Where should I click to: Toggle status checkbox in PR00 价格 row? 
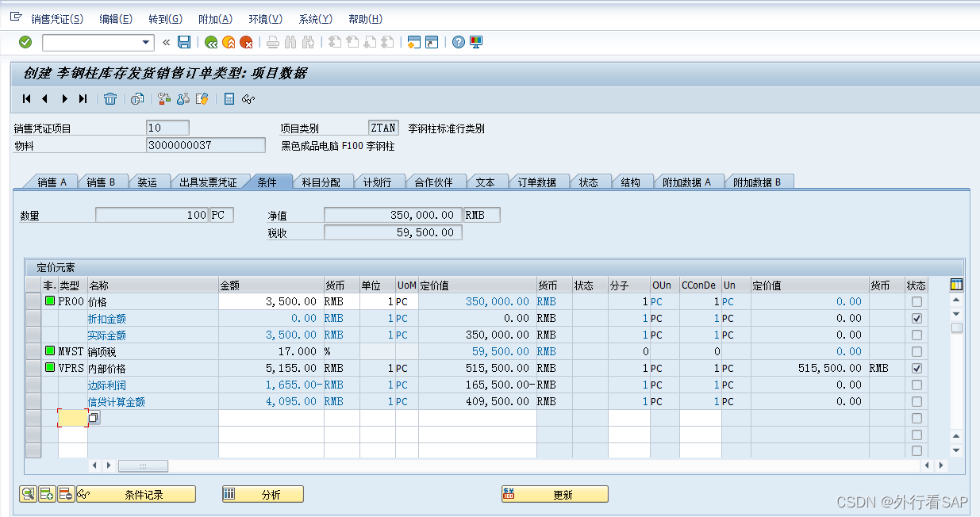(917, 302)
